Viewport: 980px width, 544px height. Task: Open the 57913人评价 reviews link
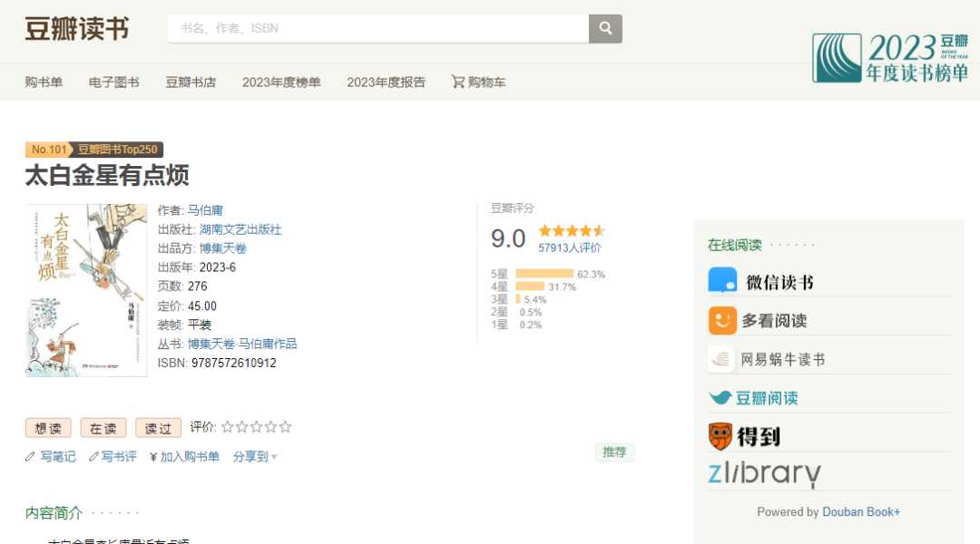point(569,248)
